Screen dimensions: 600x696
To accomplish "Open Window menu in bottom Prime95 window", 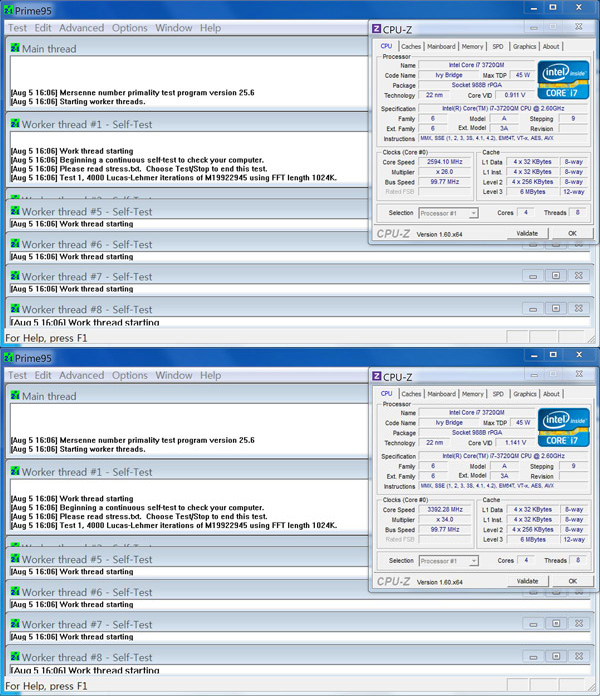I will (174, 375).
